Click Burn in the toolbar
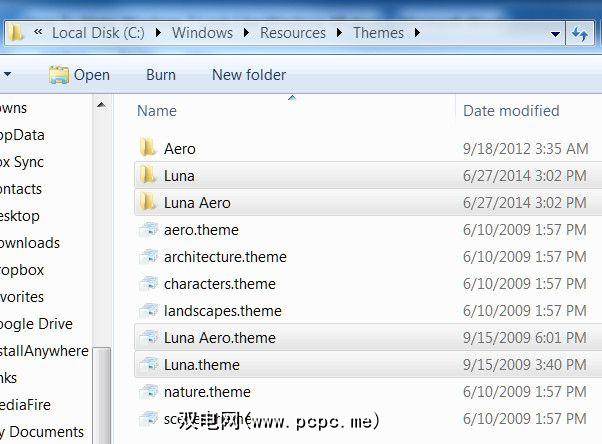Viewport: 602px width, 444px height. tap(160, 75)
